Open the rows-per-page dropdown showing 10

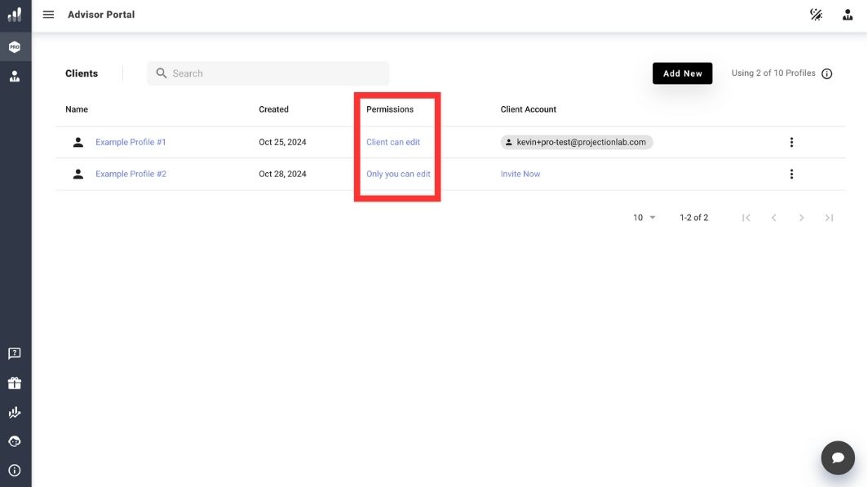[x=641, y=217]
